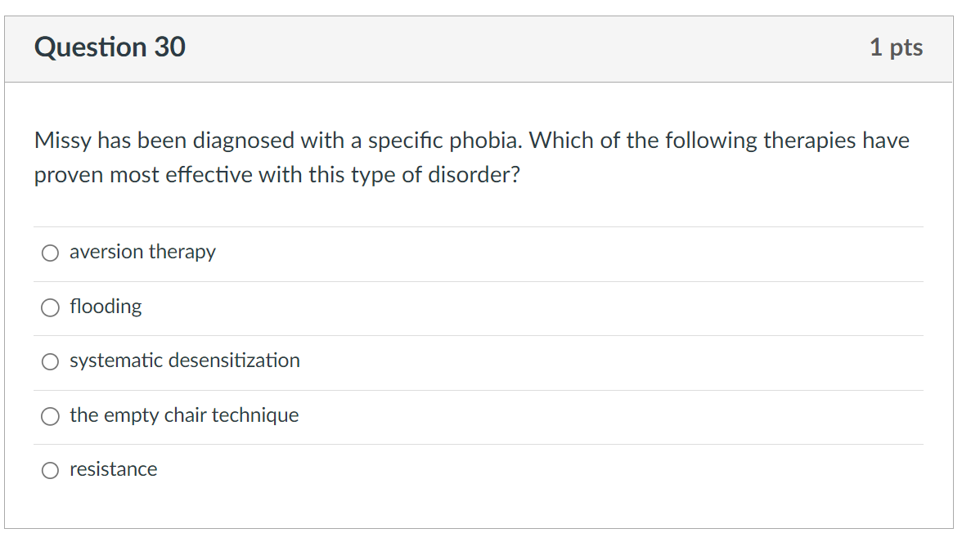Screen dimensions: 971x560
Task: Click the "flooding" answer label text
Action: 106,307
